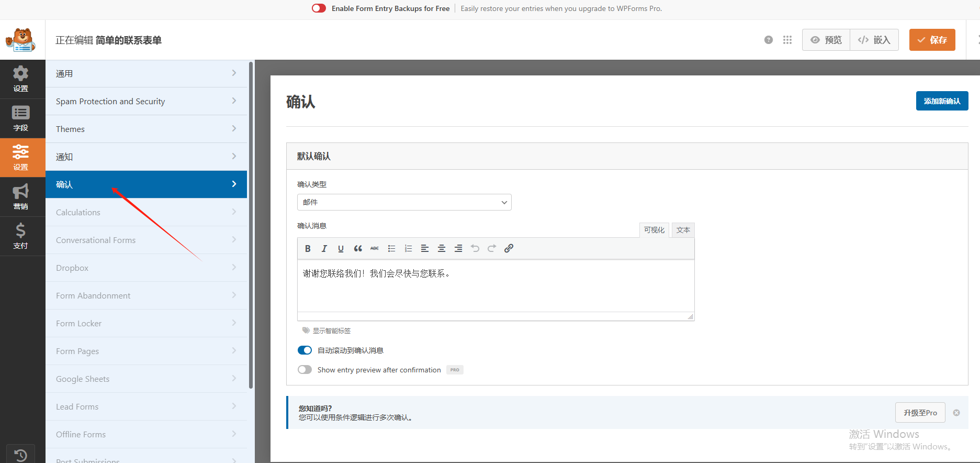Apply italic formatting in the editor
The width and height of the screenshot is (980, 463).
[x=324, y=249]
